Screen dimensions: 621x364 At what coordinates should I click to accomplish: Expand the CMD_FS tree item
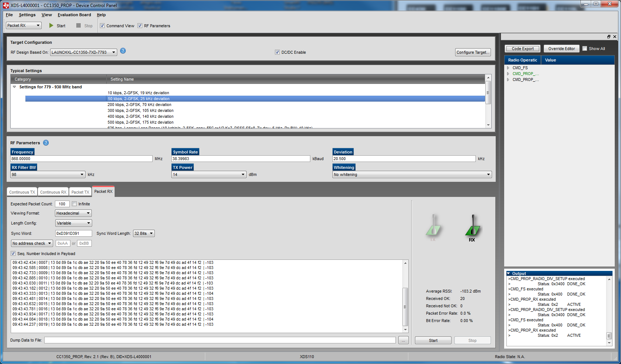(508, 68)
